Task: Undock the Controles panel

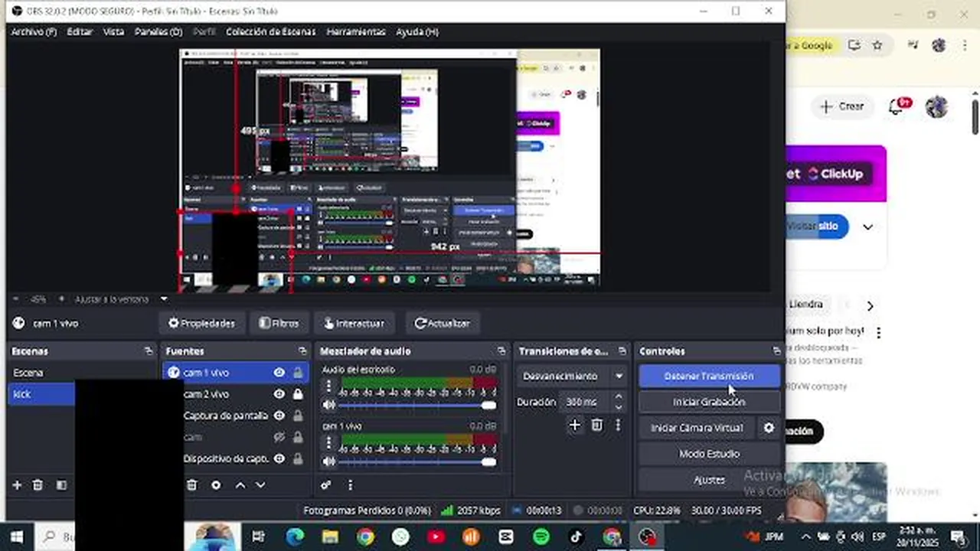Action: coord(776,351)
